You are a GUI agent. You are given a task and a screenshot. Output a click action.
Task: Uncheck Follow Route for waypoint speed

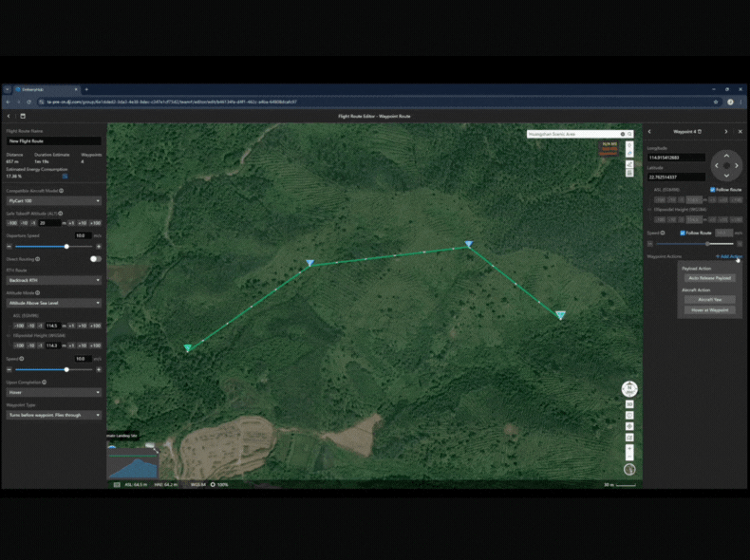click(682, 233)
